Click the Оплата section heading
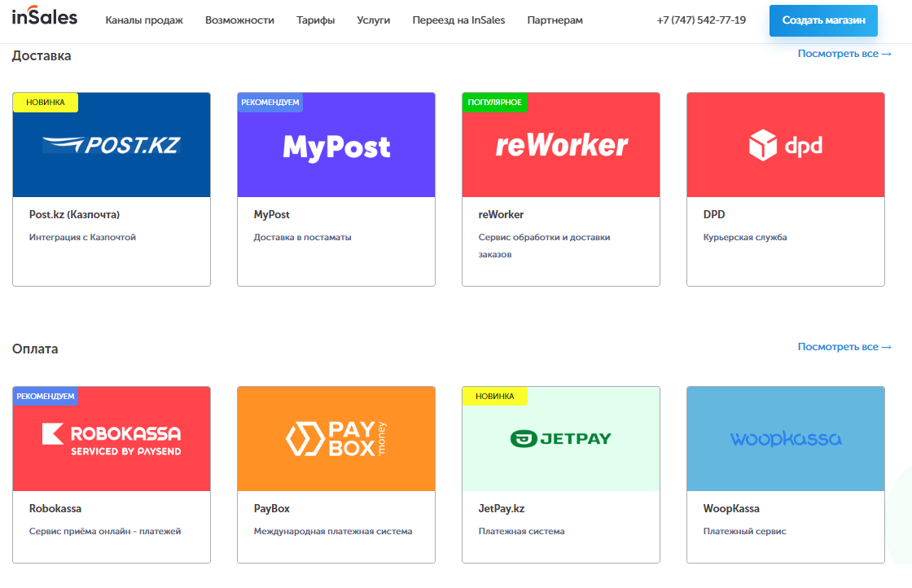912x588 pixels. point(35,349)
